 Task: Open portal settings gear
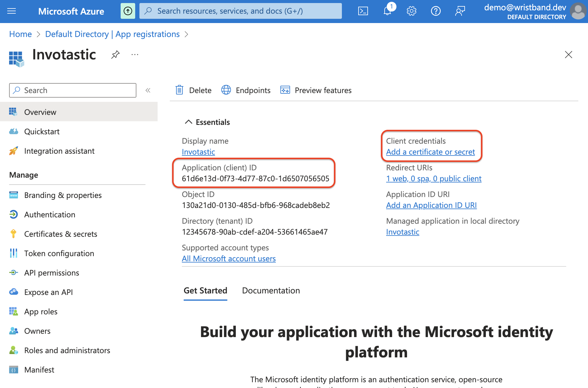412,11
